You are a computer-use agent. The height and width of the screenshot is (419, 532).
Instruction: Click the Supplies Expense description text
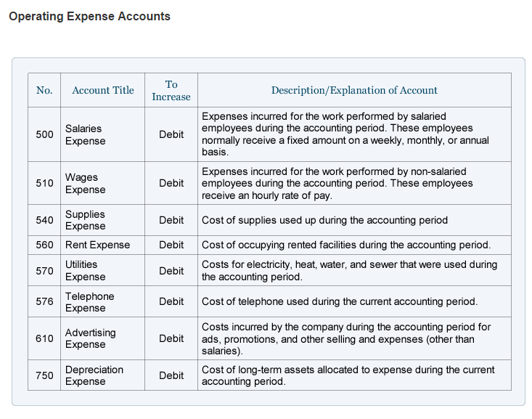tap(324, 220)
